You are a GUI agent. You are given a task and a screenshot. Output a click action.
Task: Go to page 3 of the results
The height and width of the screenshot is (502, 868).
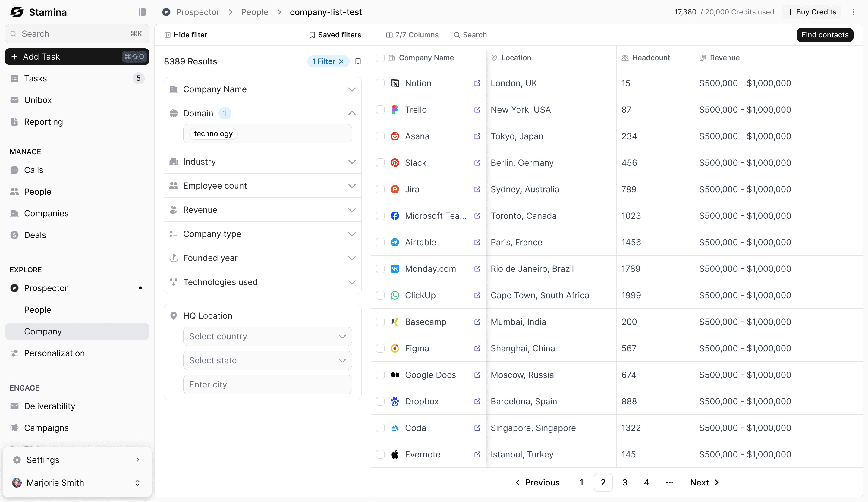(624, 482)
